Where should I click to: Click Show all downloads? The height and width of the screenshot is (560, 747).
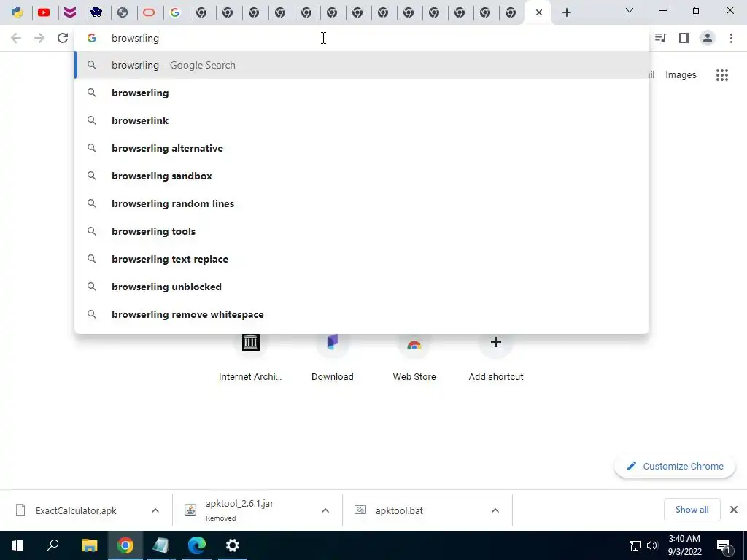coord(692,510)
